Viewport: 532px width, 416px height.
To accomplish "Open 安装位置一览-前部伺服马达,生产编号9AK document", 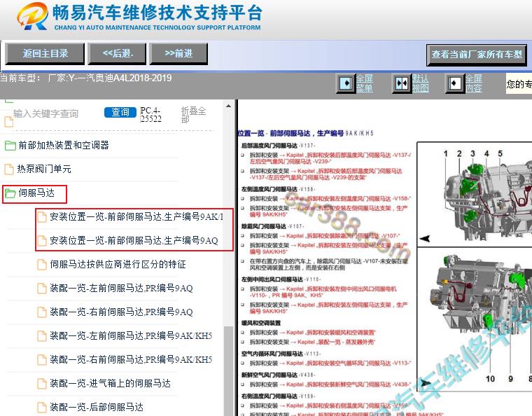I will [x=136, y=217].
